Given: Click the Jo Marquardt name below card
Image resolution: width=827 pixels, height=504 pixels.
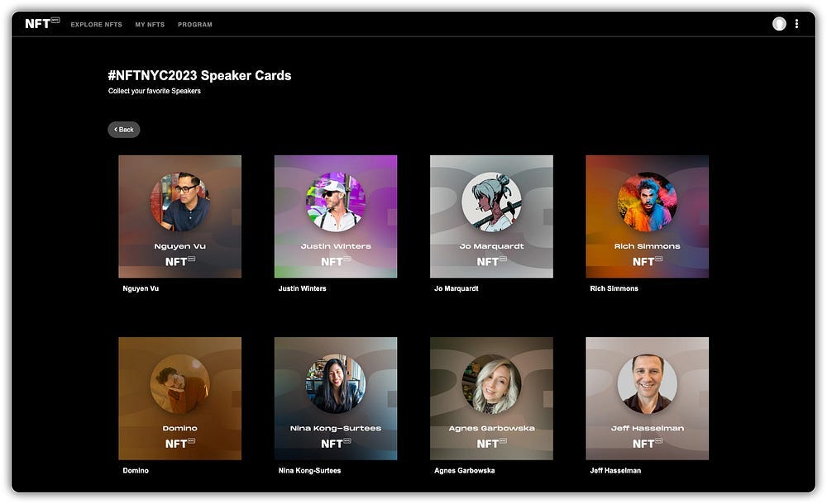Looking at the screenshot, I should tap(457, 288).
